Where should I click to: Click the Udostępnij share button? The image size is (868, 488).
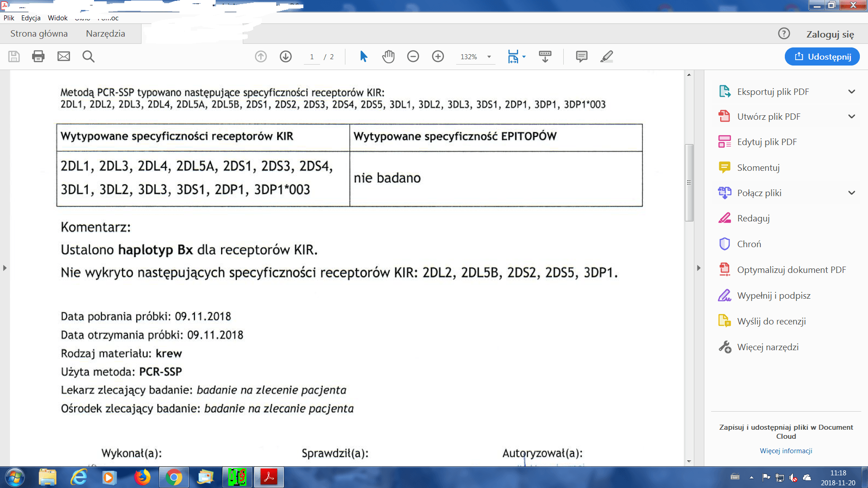(822, 56)
